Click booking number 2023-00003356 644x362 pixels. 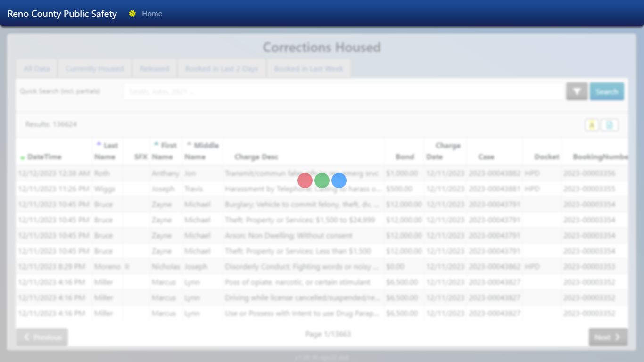589,173
